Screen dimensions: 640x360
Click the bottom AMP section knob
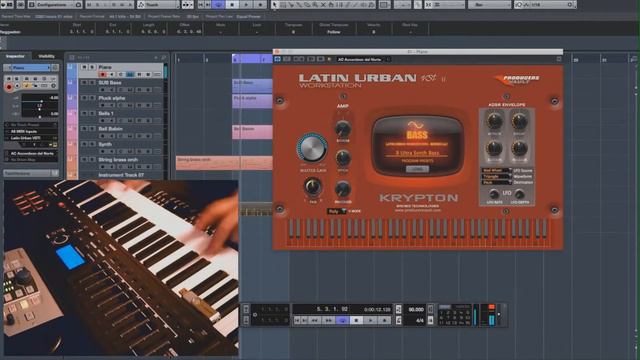point(343,189)
